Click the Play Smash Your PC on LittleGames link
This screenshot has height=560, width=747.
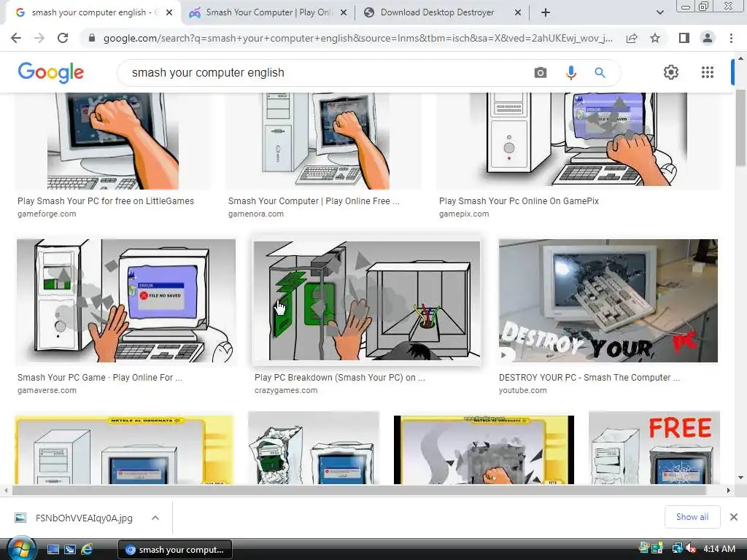click(106, 201)
